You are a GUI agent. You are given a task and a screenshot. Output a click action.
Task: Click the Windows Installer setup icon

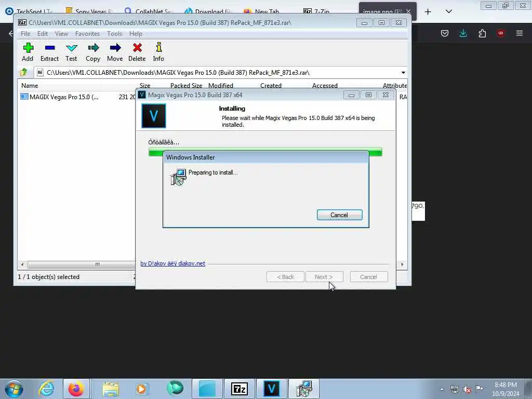tap(179, 177)
